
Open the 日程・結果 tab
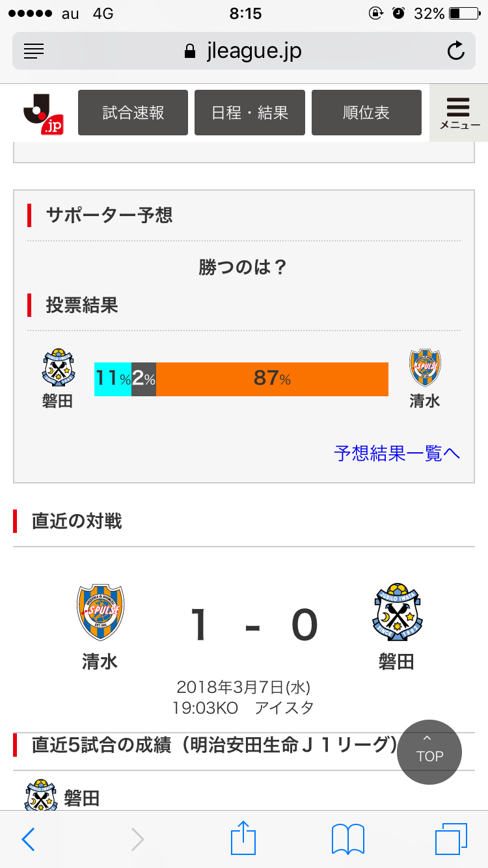(x=250, y=113)
